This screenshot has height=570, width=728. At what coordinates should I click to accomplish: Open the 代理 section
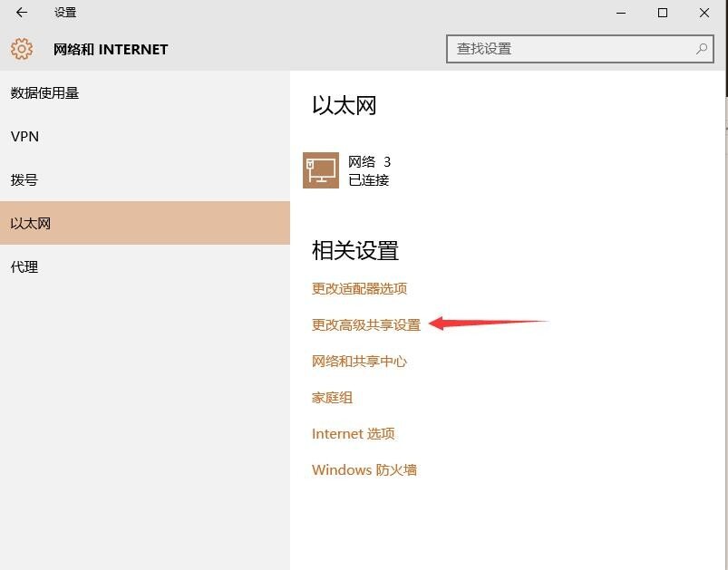[x=145, y=266]
